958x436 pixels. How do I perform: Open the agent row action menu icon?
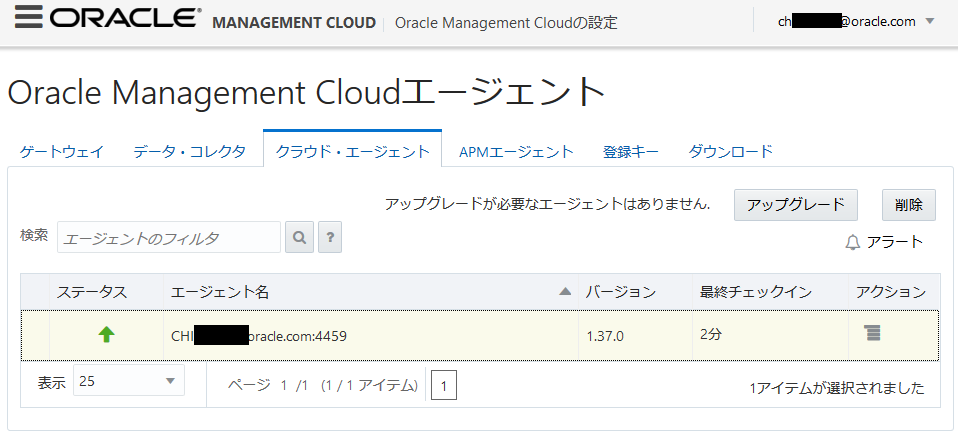[x=872, y=333]
